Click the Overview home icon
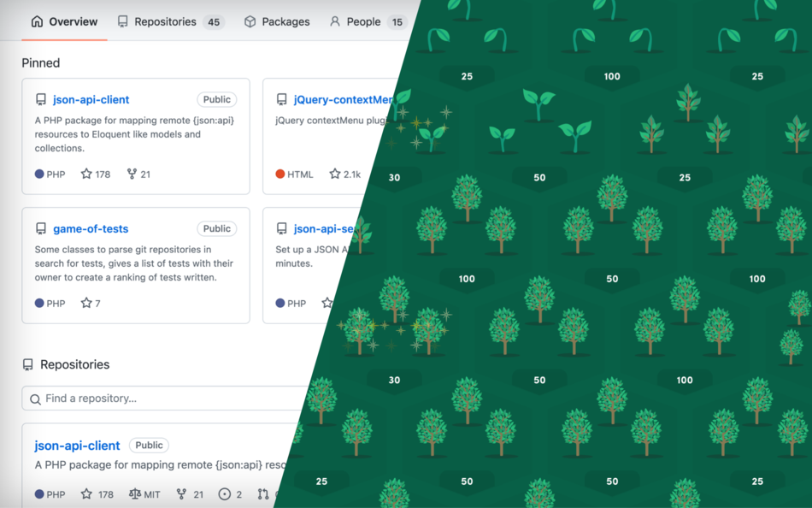Viewport: 812px width, 508px height. (37, 21)
